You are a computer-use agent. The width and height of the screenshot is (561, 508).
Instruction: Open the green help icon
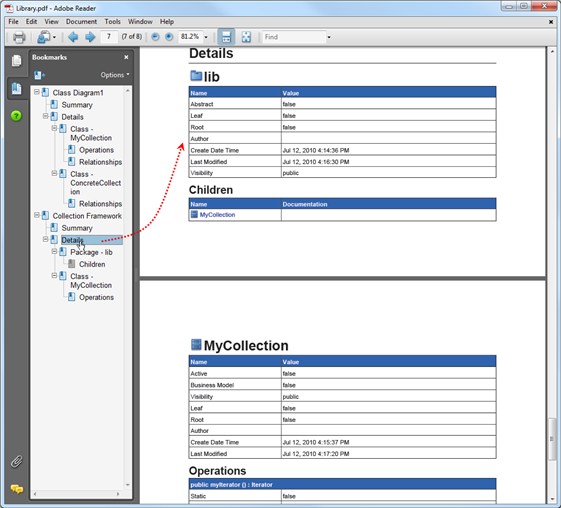pyautogui.click(x=16, y=116)
